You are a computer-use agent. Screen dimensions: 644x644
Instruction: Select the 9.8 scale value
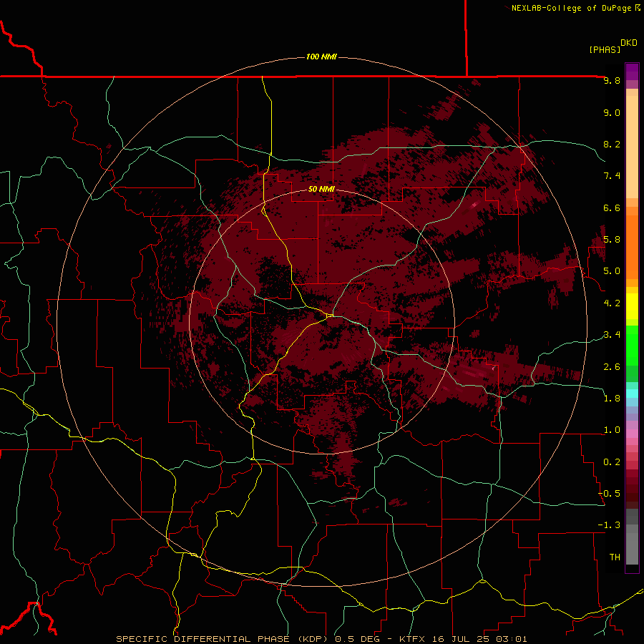point(612,80)
